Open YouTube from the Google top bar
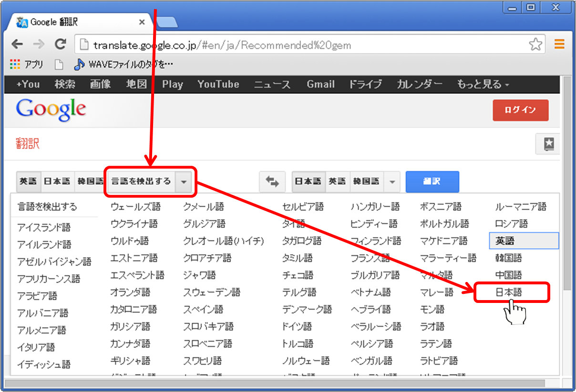Screen dimensions: 576x392 218,84
